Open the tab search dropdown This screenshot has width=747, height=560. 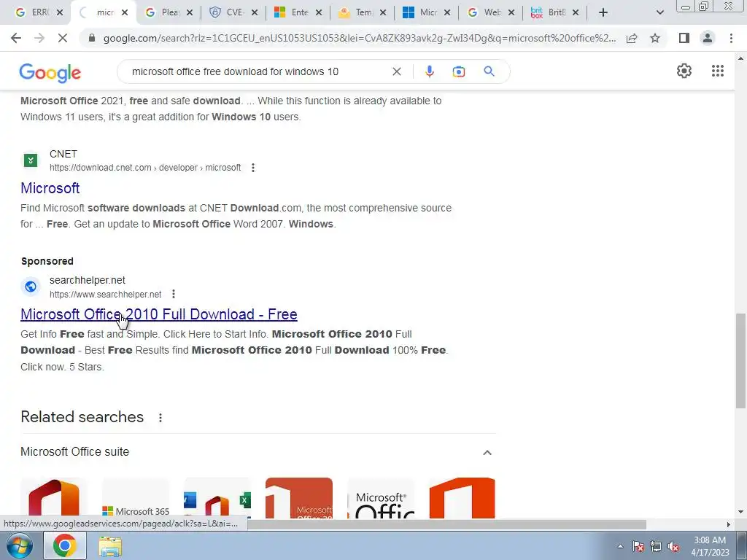[x=659, y=12]
